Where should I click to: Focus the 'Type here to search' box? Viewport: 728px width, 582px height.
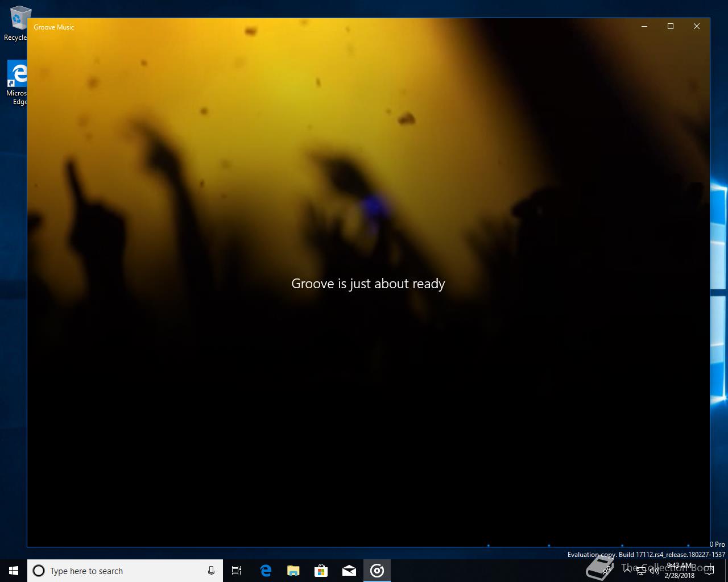click(x=125, y=571)
